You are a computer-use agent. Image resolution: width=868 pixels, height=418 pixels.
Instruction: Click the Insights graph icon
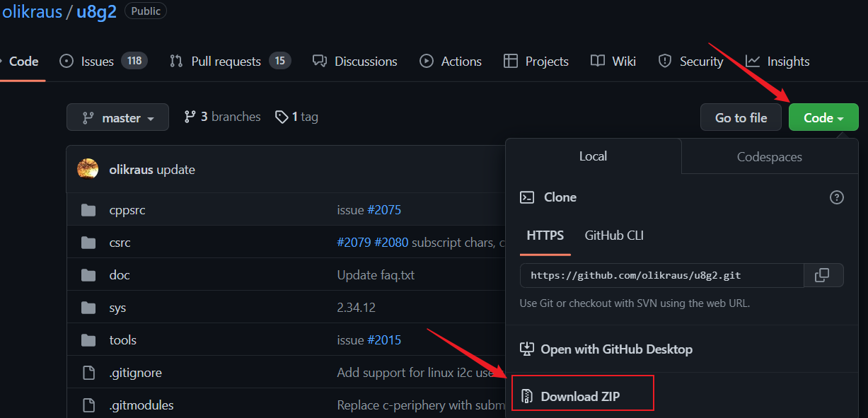pos(753,62)
